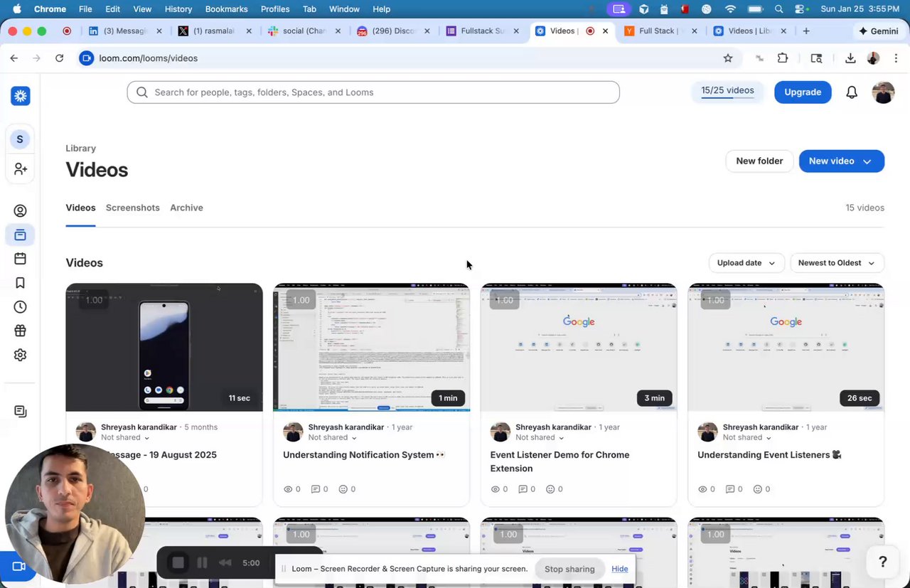Click the New folder button
This screenshot has width=910, height=588.
[759, 161]
